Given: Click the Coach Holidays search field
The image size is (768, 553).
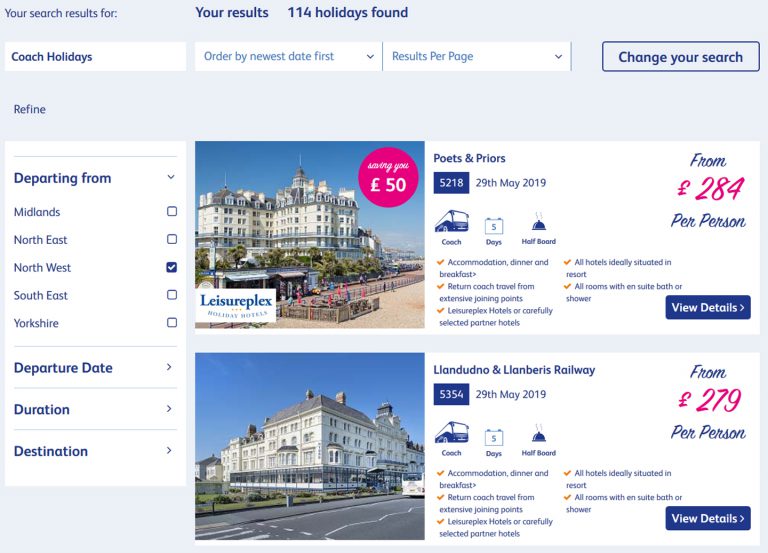Looking at the screenshot, I should tap(96, 56).
